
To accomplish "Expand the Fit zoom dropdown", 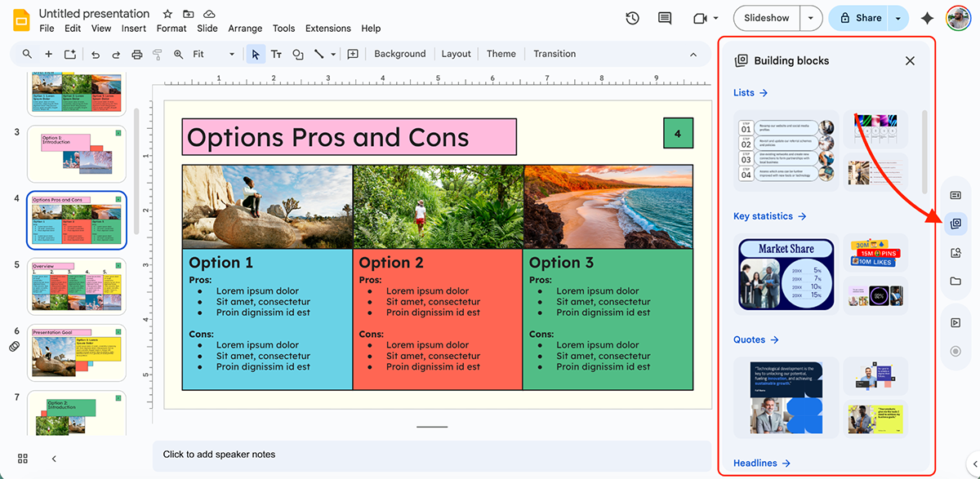I will (x=230, y=54).
